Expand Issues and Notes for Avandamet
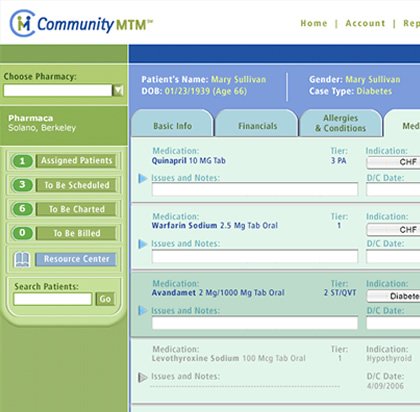The image size is (420, 412). pyautogui.click(x=143, y=311)
